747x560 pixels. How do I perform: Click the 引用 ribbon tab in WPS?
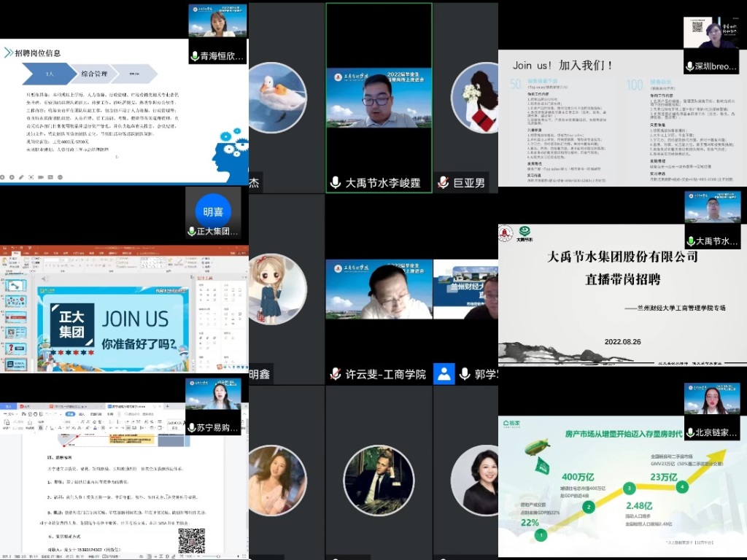[110, 414]
